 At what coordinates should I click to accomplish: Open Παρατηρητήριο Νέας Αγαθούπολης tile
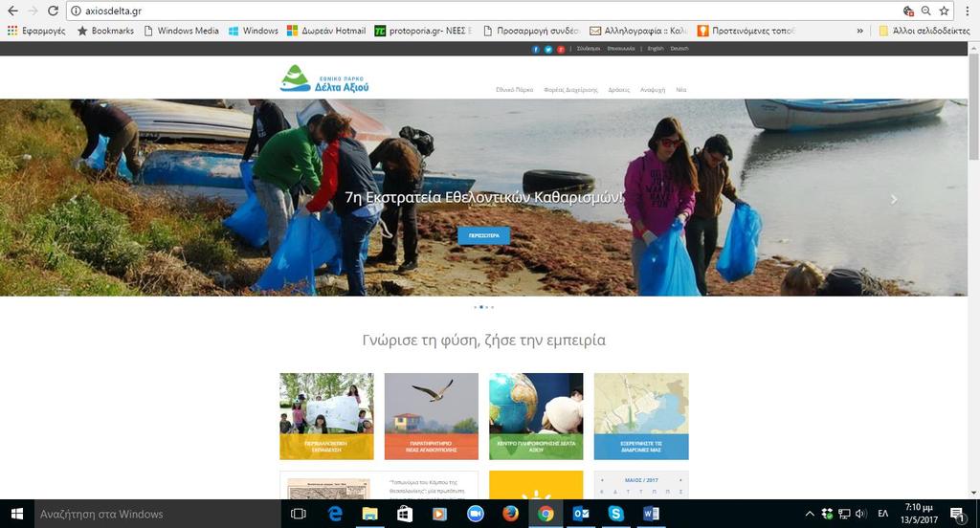point(432,416)
